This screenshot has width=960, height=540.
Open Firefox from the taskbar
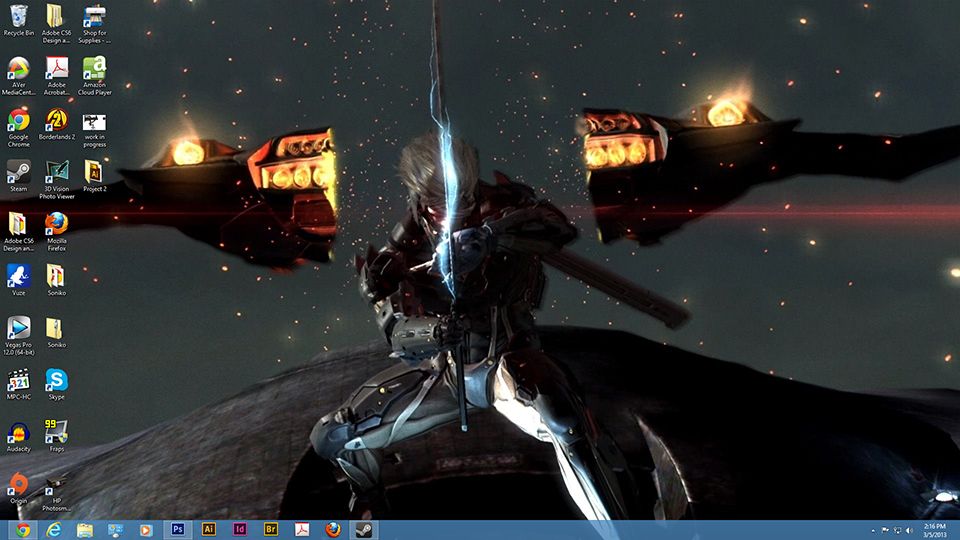333,530
